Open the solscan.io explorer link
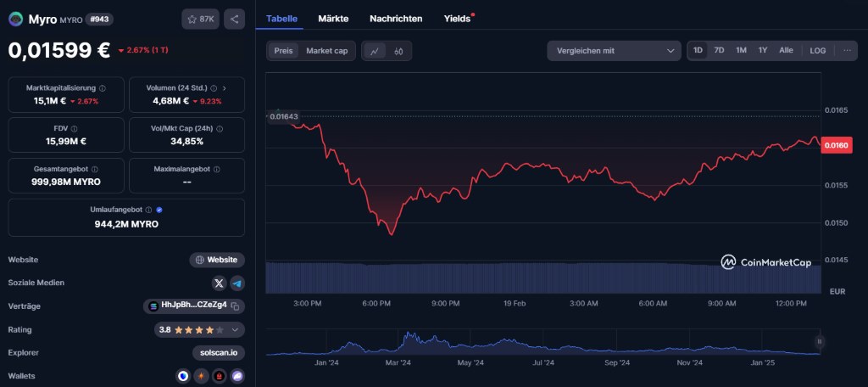Viewport: 868px width, 387px height. tap(219, 352)
